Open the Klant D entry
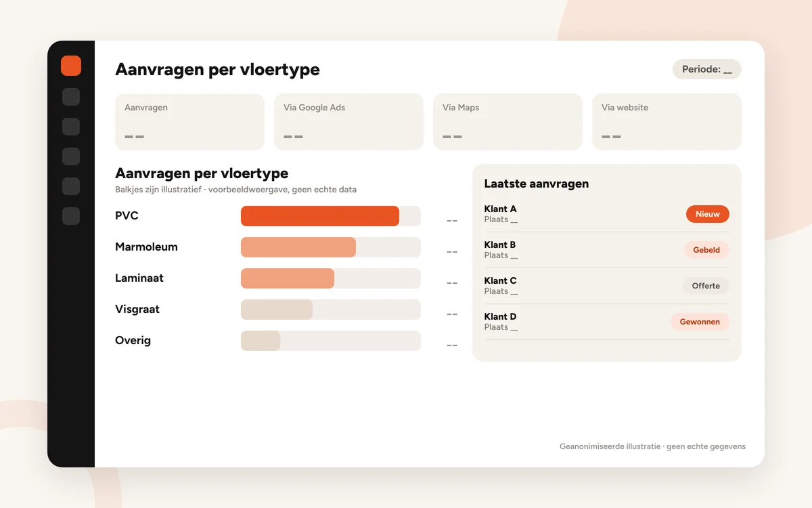The height and width of the screenshot is (508, 812). pyautogui.click(x=607, y=322)
